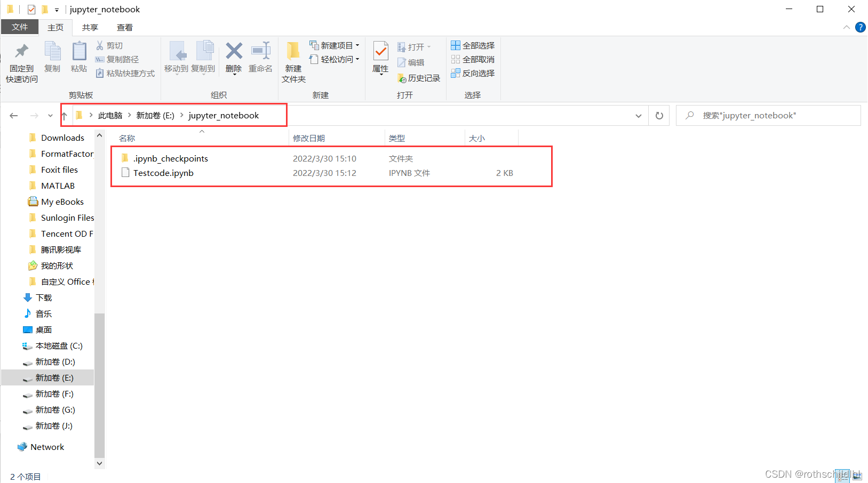Open Foxit files folder in sidebar
The width and height of the screenshot is (868, 483).
59,170
